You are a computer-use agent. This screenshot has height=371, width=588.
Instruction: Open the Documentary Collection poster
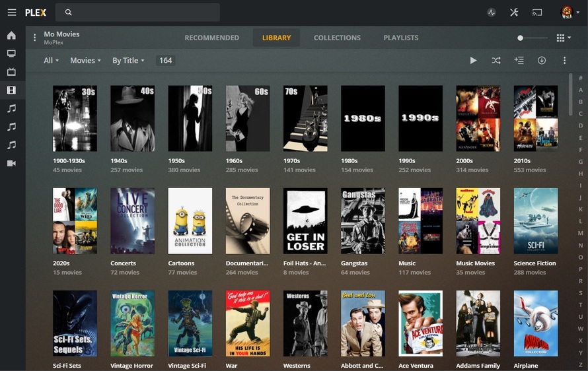click(248, 221)
